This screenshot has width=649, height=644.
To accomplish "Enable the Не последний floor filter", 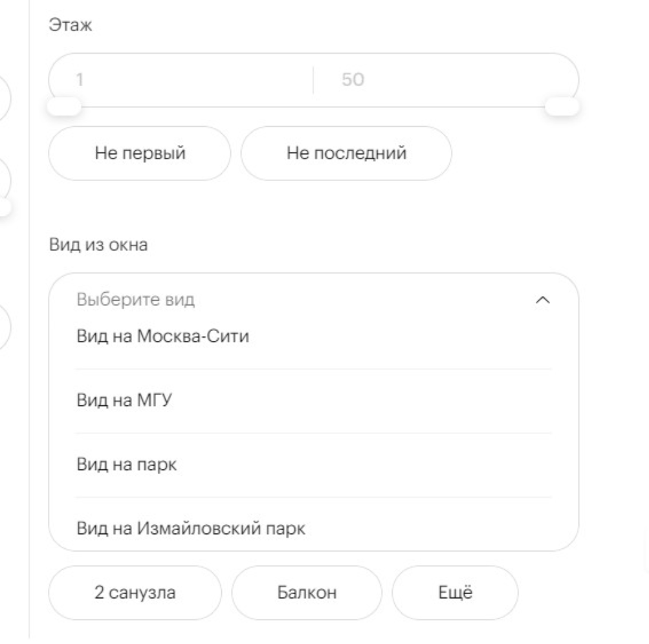I will [x=346, y=153].
